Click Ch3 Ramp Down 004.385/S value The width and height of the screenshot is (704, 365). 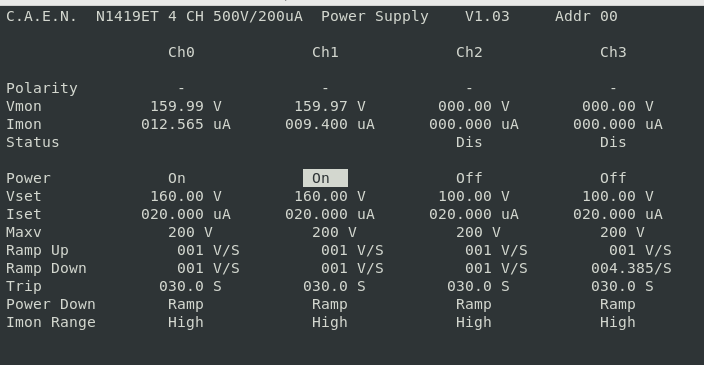(x=631, y=268)
